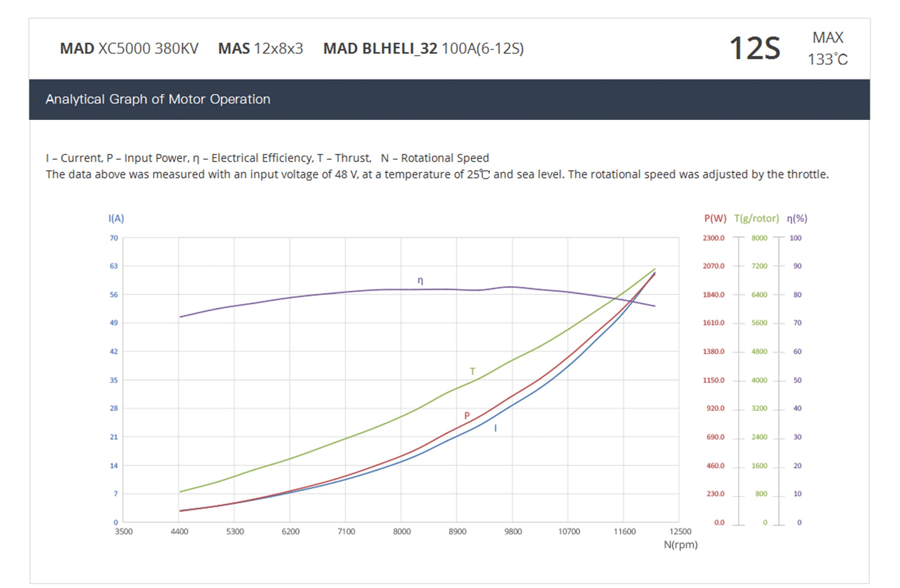Click the MAS 12x8x3 propeller text
Screen dimensions: 900x588
tap(261, 48)
